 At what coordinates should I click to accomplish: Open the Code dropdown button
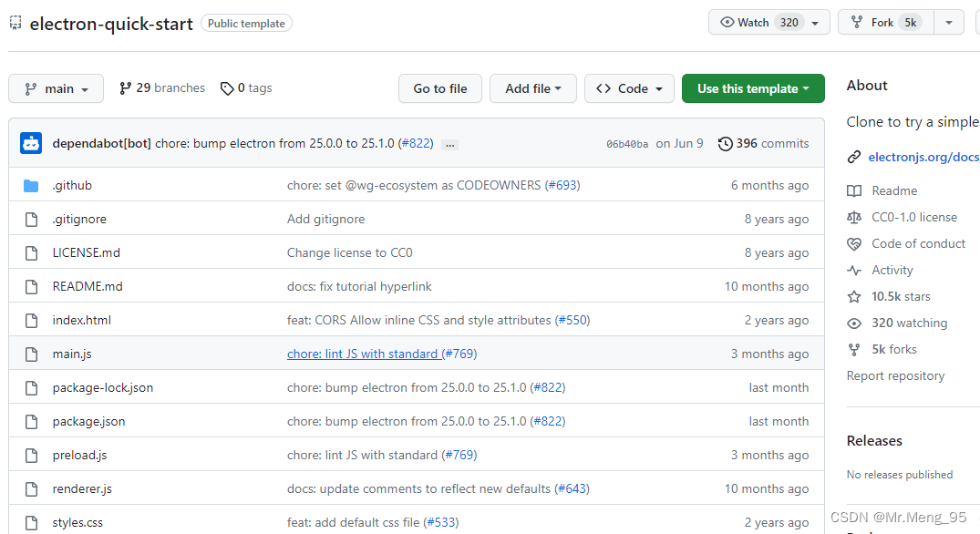pyautogui.click(x=629, y=88)
